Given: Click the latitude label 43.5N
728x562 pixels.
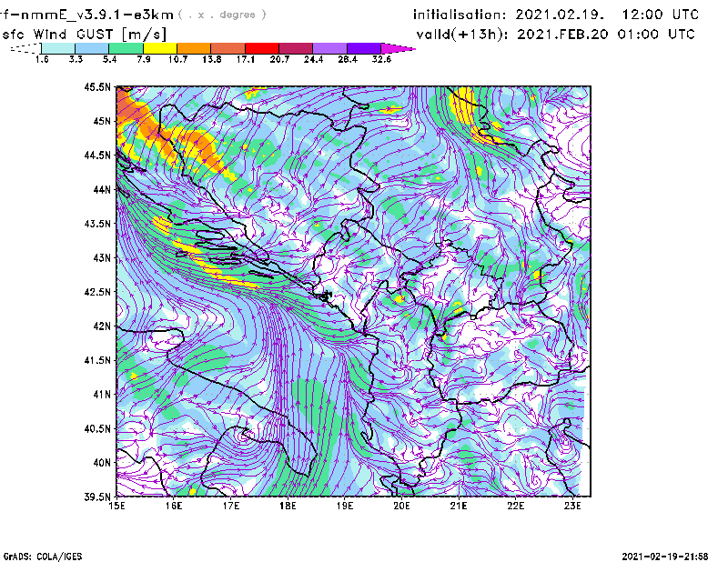Looking at the screenshot, I should coord(97,224).
